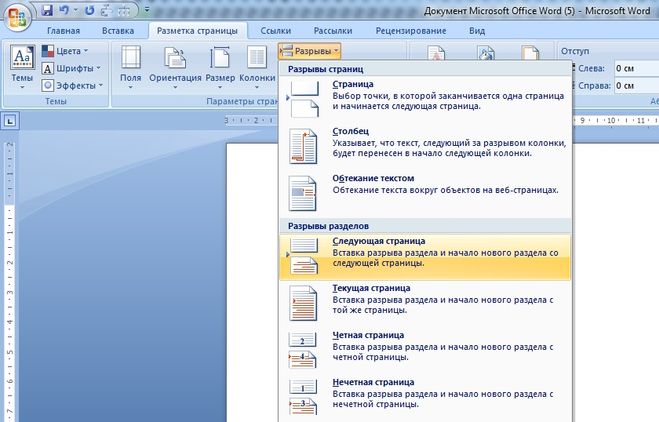Viewport: 659px width, 422px height.
Task: Click the window title Документ Microsoft Office Word (5)
Action: 499,11
